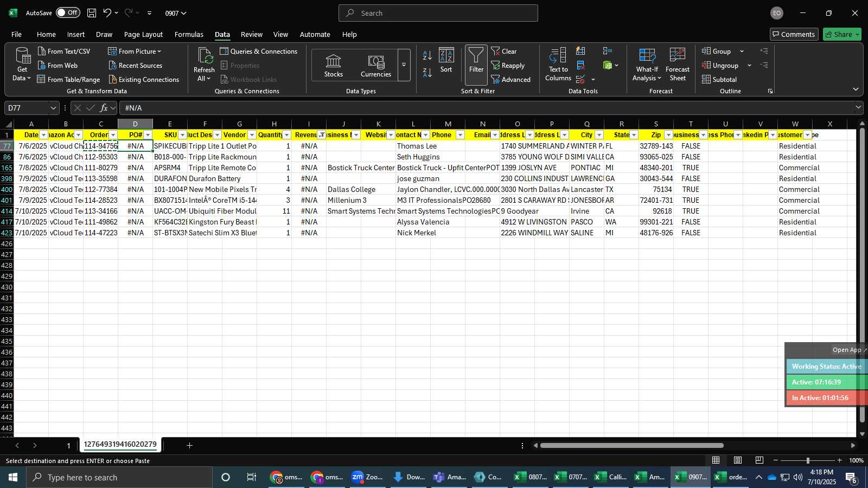Open Text to Columns wizard
The image size is (868, 488).
558,64
